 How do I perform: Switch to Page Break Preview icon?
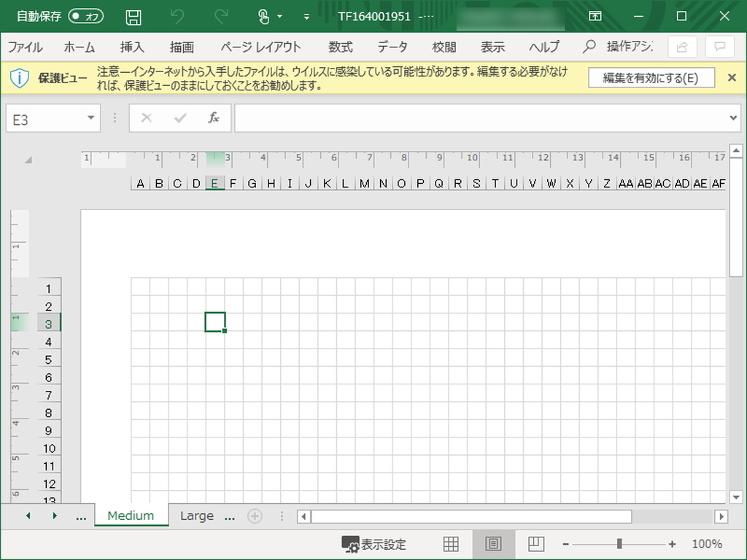[x=536, y=543]
